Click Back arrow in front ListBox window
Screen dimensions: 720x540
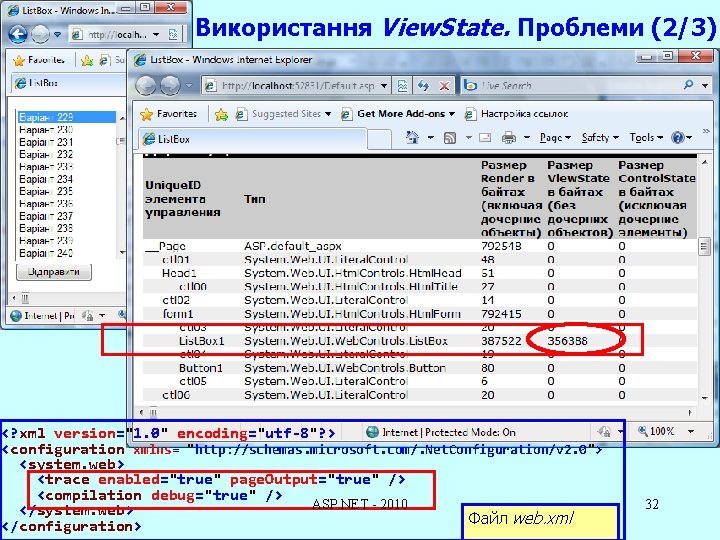(x=146, y=85)
